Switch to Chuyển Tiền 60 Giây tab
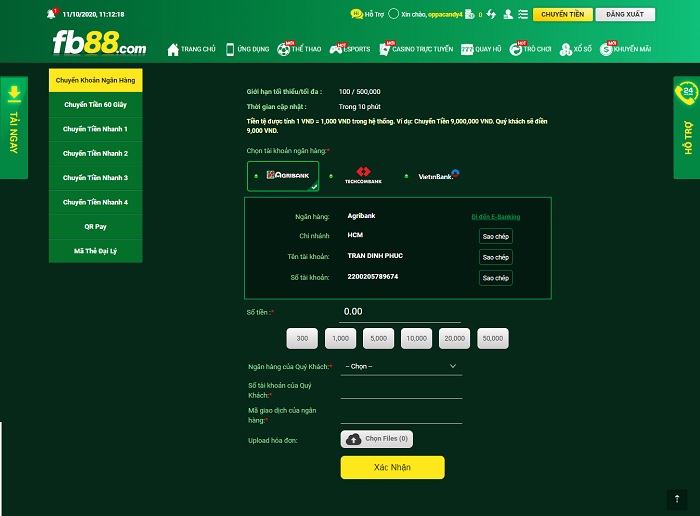 95,104
